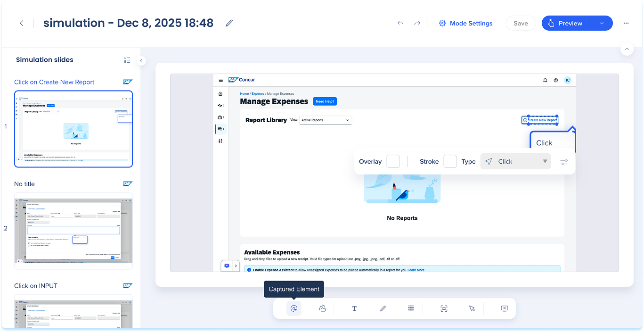Viewport: 644px width, 332px height.
Task: Edit simulation title with pencil icon
Action: [x=229, y=23]
